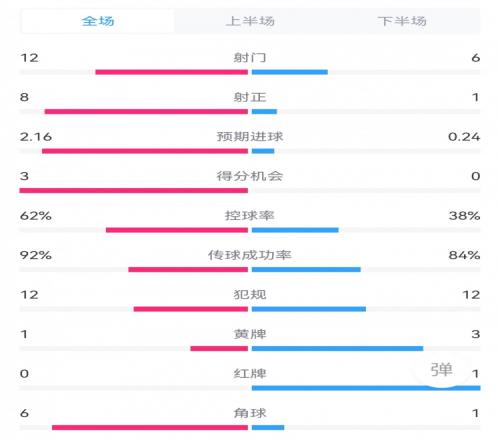
Task: Select the 预期进球 expected goals label
Action: pyautogui.click(x=250, y=137)
